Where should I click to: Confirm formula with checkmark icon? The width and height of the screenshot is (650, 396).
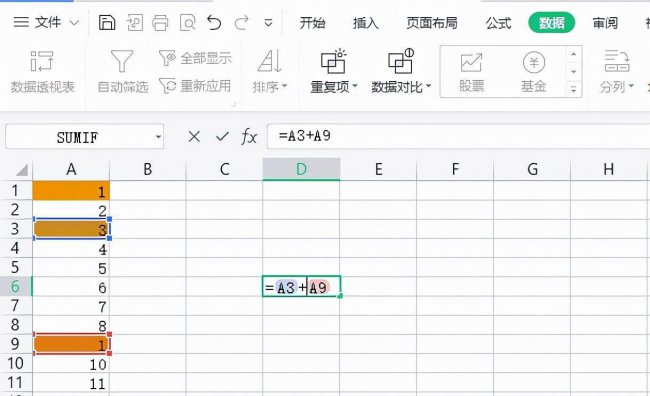coord(222,136)
